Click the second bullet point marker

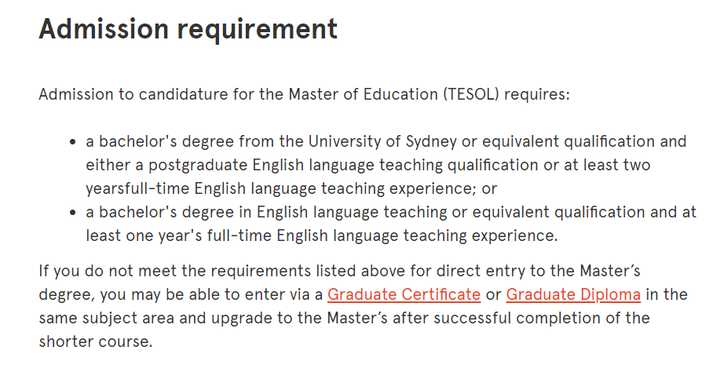[x=73, y=213]
